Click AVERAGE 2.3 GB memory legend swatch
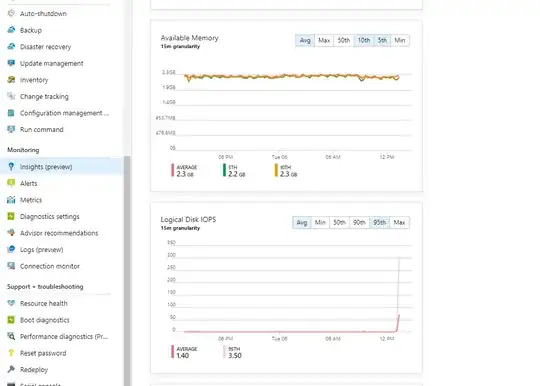Image resolution: width=540 pixels, height=386 pixels. point(173,170)
